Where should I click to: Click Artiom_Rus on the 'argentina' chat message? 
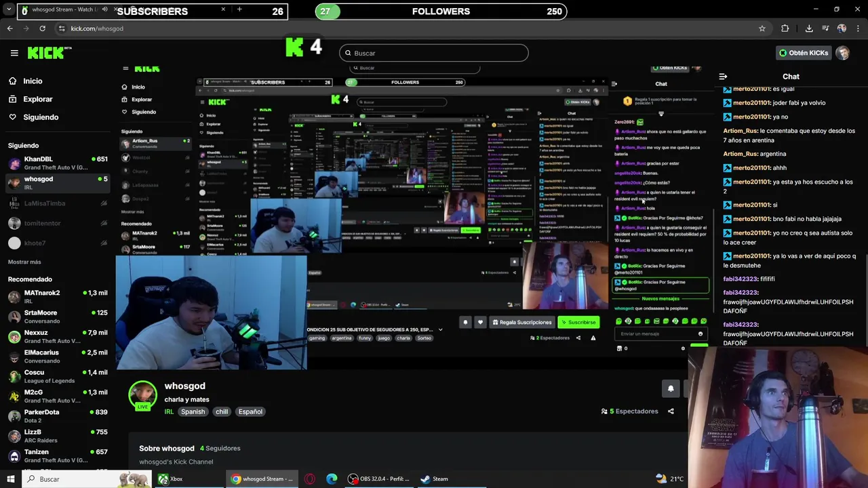tap(740, 154)
